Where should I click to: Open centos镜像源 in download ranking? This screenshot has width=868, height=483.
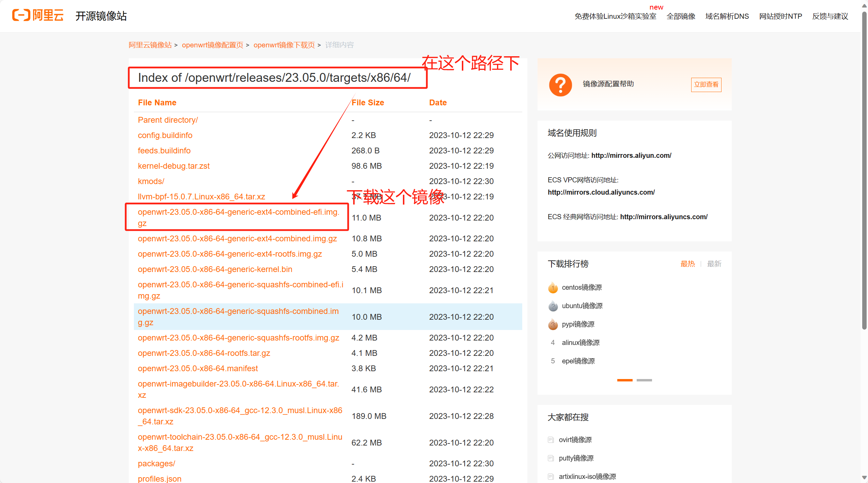click(582, 287)
